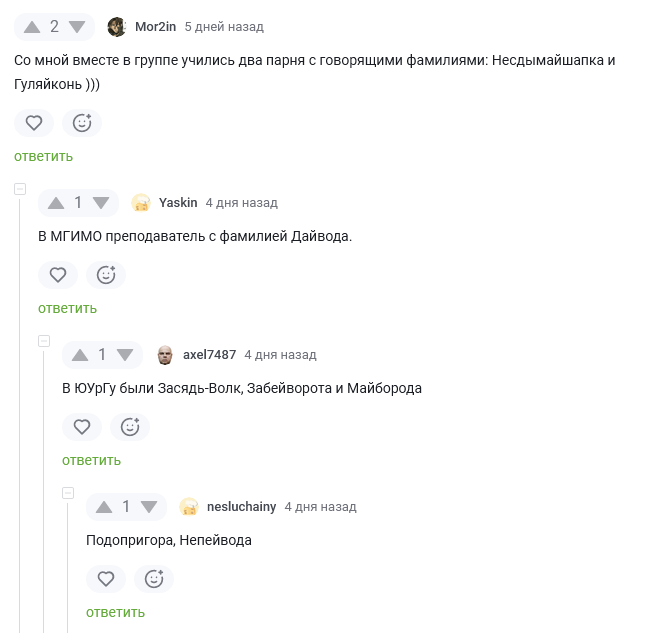
Task: Downvote the comment by axel7487
Action: point(125,355)
